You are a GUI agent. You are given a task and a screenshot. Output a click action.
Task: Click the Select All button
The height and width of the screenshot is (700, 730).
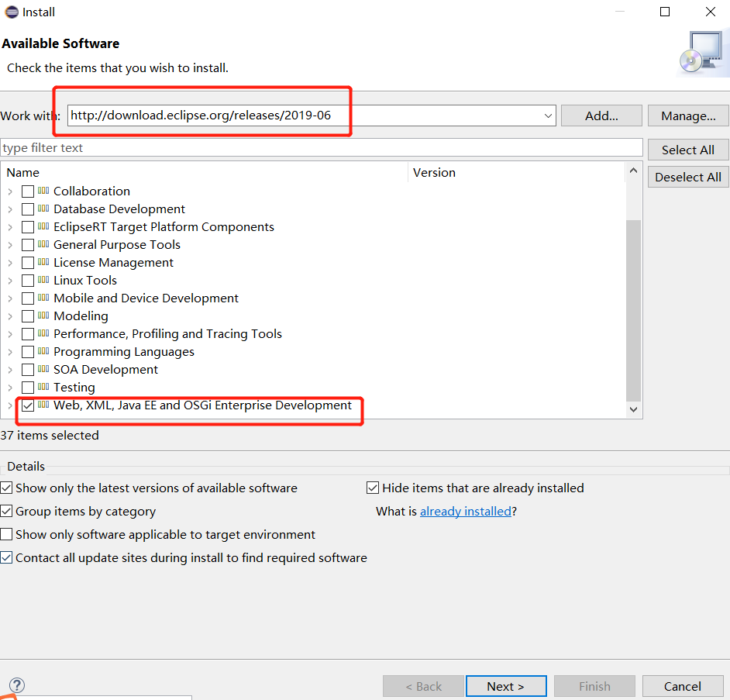coord(688,150)
